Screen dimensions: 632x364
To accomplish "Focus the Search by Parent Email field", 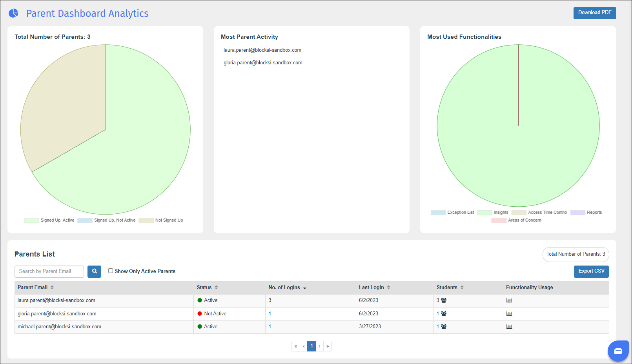I will (49, 271).
